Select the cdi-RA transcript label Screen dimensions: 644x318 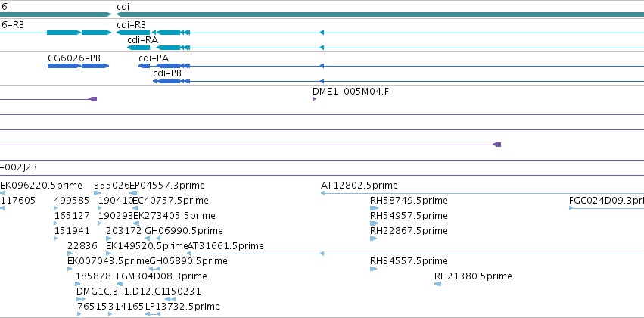142,40
